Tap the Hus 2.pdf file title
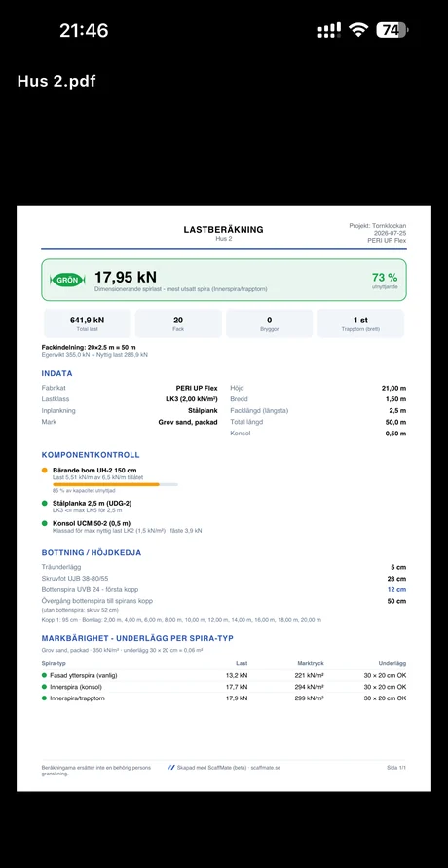Screen dimensions: 448x868 pos(56,82)
